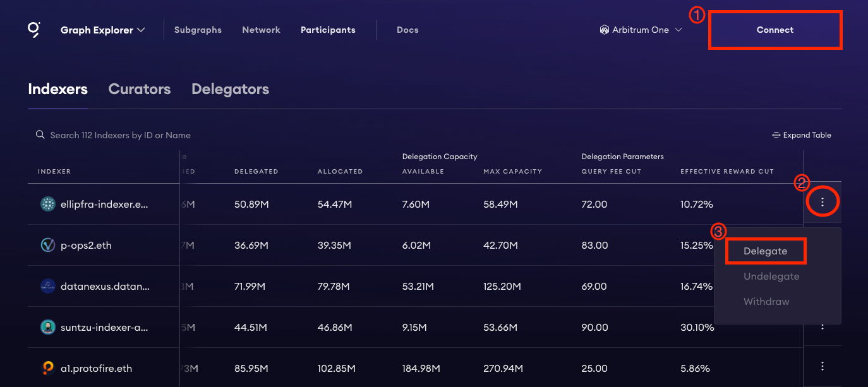Click the 7.60M available value
The image size is (868, 387).
pos(416,205)
